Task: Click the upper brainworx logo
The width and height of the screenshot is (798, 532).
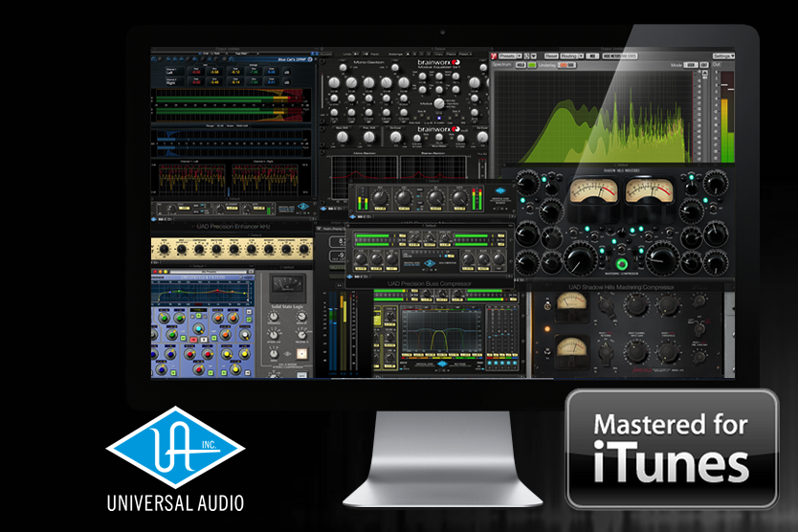Action: (438, 62)
